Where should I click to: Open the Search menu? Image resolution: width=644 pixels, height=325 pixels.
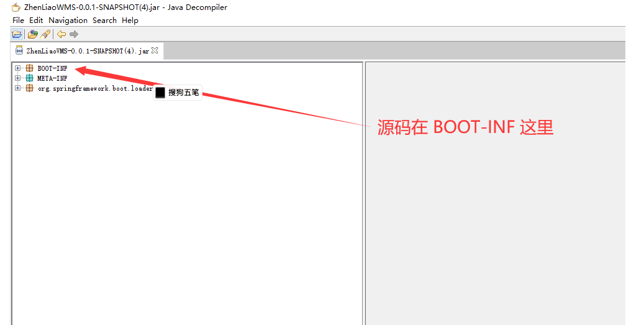click(104, 21)
